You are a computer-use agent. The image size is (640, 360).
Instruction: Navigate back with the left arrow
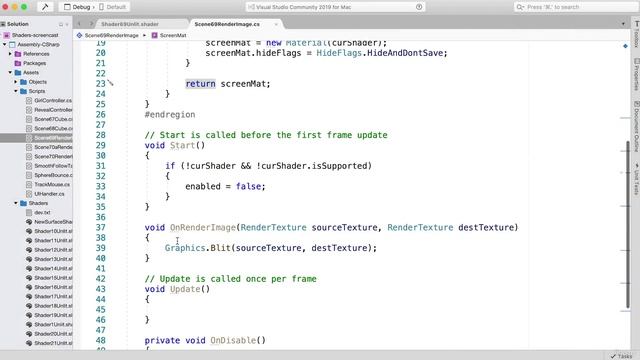click(79, 24)
